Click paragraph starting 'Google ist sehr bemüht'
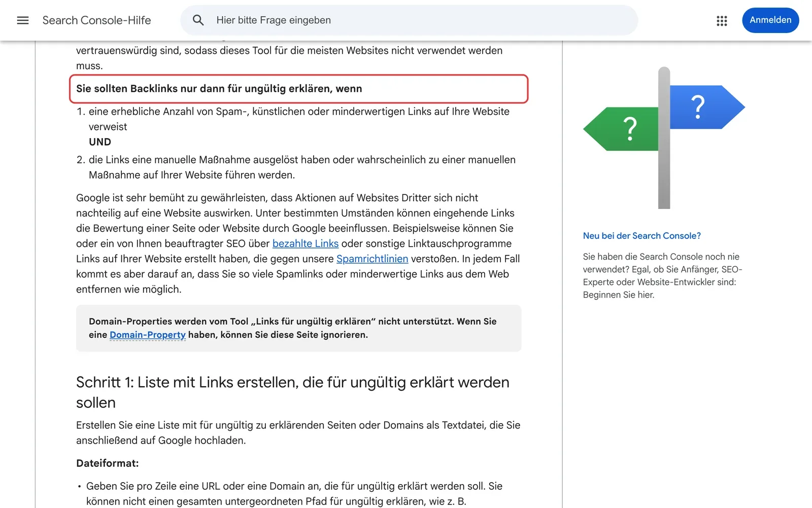812x508 pixels. pos(298,243)
